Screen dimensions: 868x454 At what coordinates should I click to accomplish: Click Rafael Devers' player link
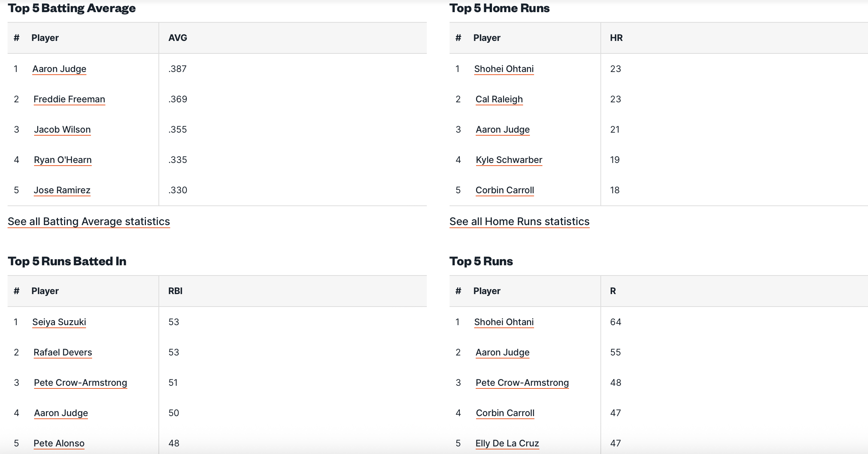point(63,352)
